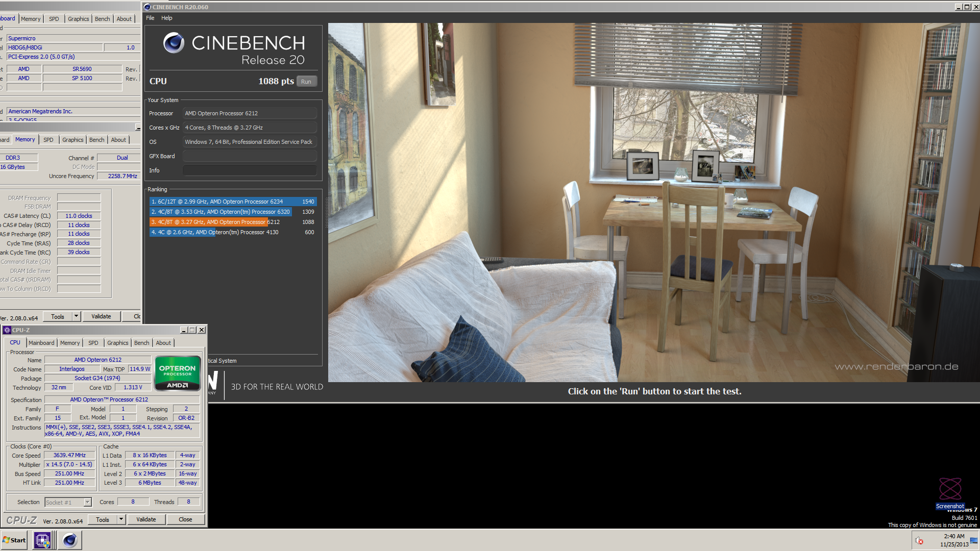This screenshot has height=551, width=980.
Task: Click the CPU-Z title bar icon
Action: pos(7,330)
